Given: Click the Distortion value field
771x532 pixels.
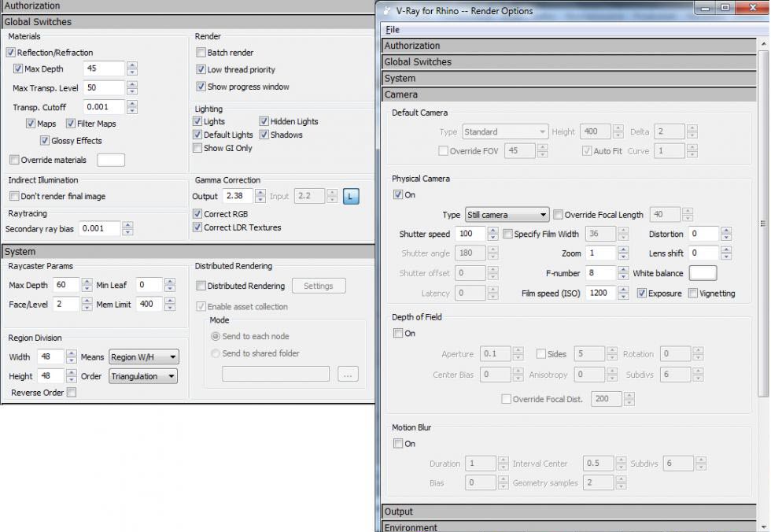Looking at the screenshot, I should pos(704,234).
